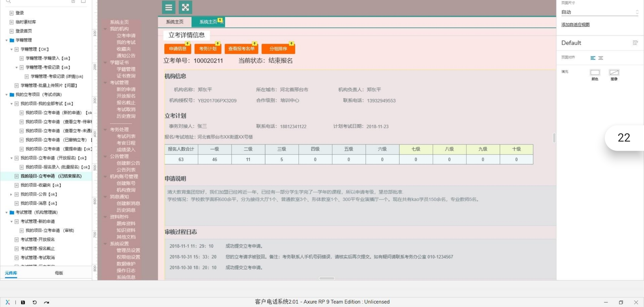The width and height of the screenshot is (644, 307).
Task: Click the 查看报考名单 button
Action: click(x=241, y=49)
